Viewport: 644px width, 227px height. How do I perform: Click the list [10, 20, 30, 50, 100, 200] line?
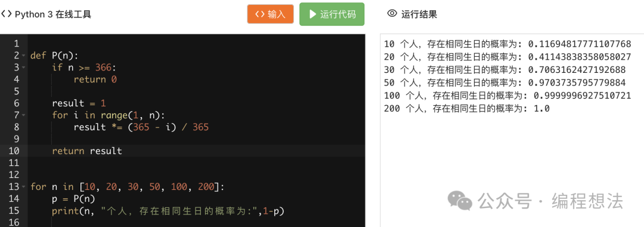pos(128,187)
